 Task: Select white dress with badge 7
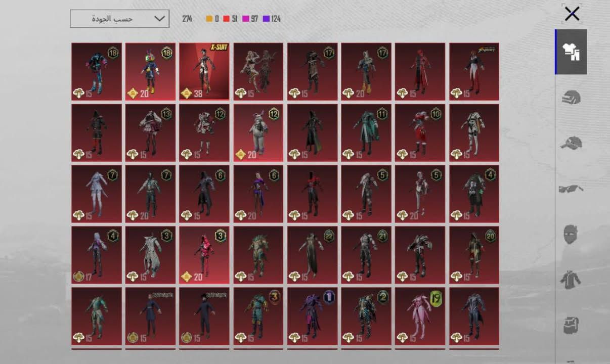click(97, 194)
